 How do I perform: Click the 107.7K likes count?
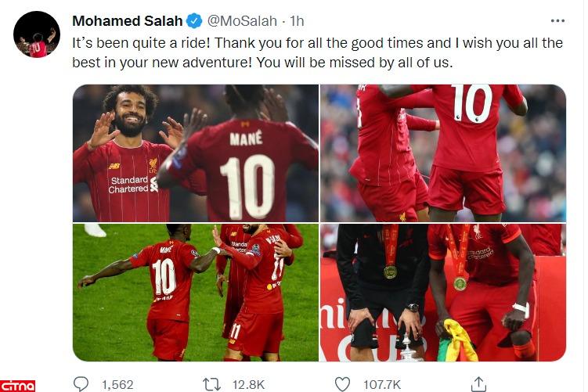click(382, 385)
